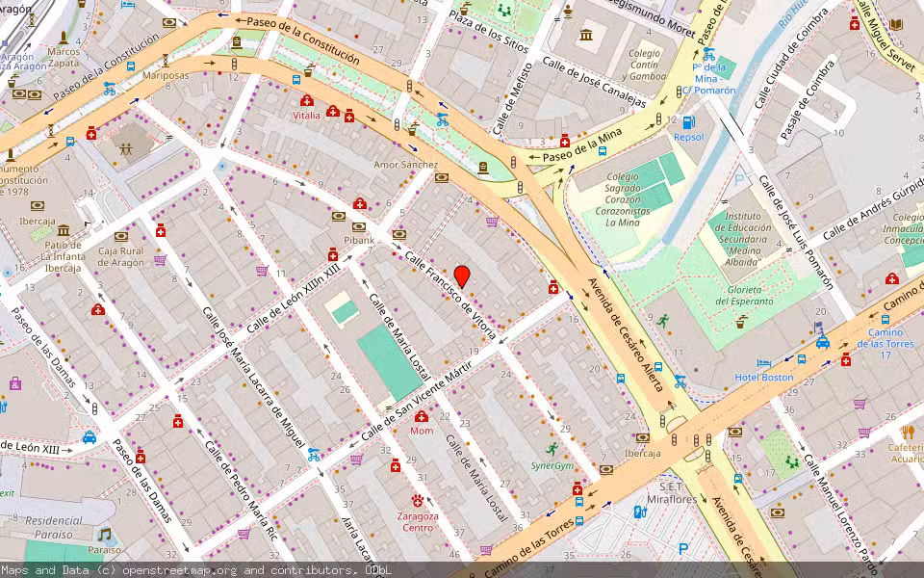Screen dimensions: 924x578
Task: Click the Ibercaja bank icon near Camino de las Torres
Action: (x=642, y=437)
